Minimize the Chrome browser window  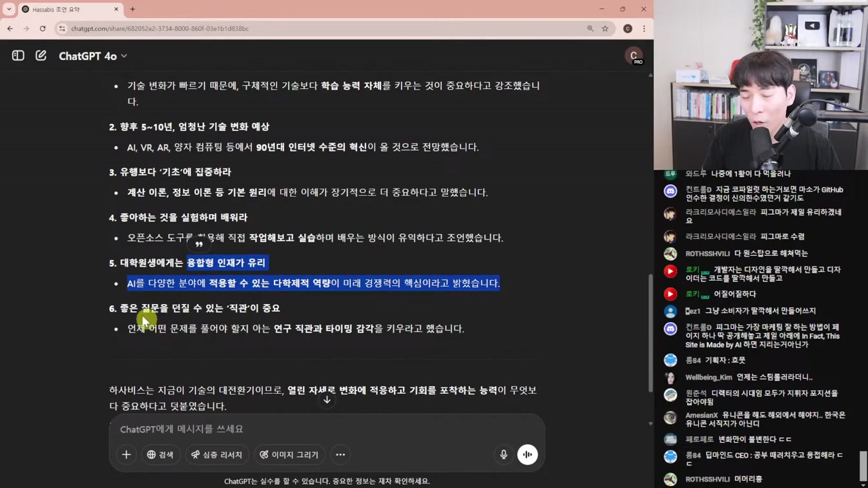(x=602, y=9)
